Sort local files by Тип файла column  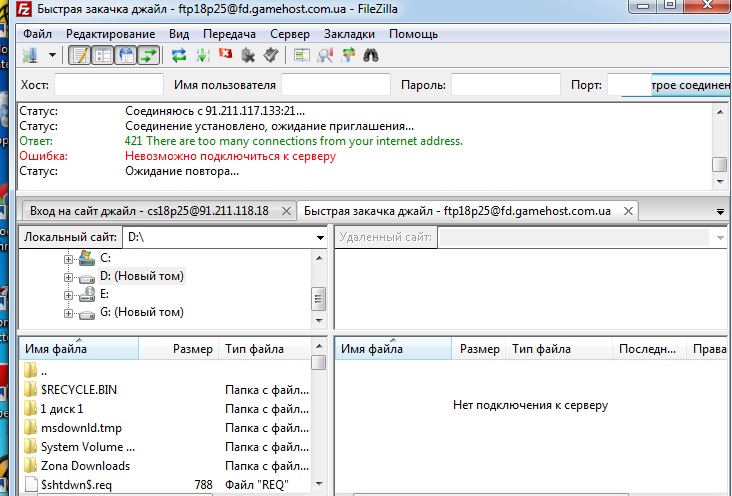264,349
